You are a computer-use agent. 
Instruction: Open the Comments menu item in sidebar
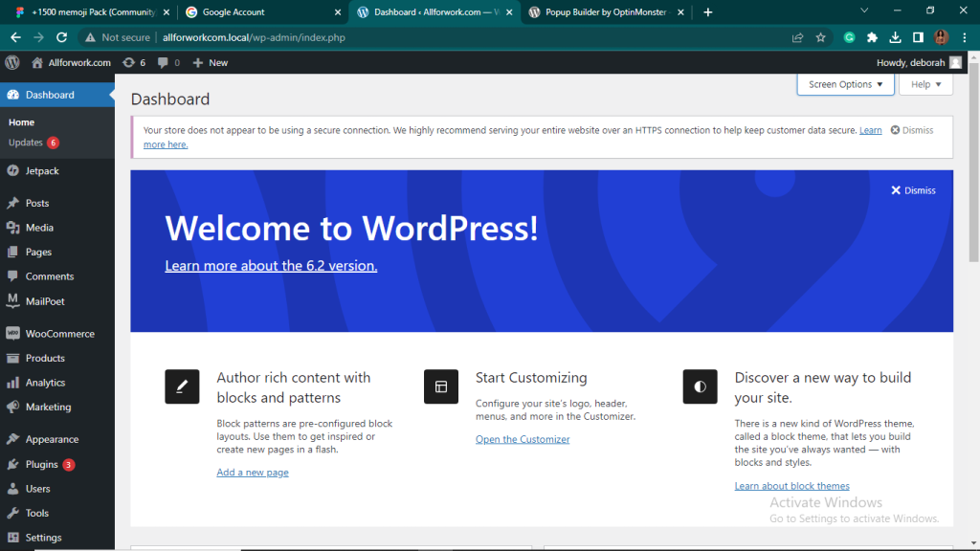tap(57, 276)
